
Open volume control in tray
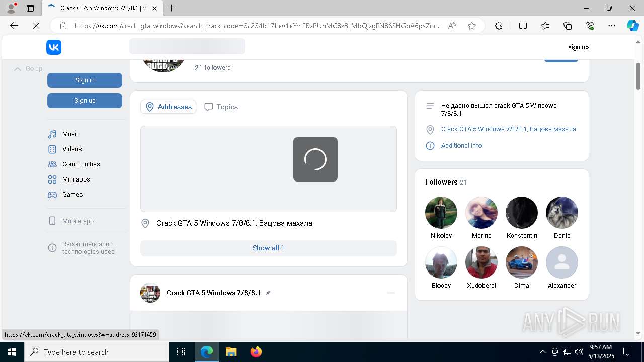pyautogui.click(x=579, y=352)
